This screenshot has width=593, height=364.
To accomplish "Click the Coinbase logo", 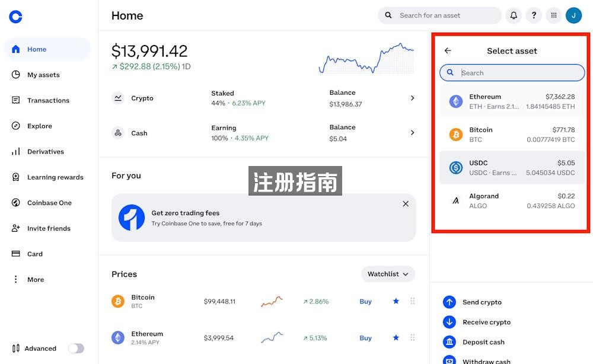I will coord(15,16).
